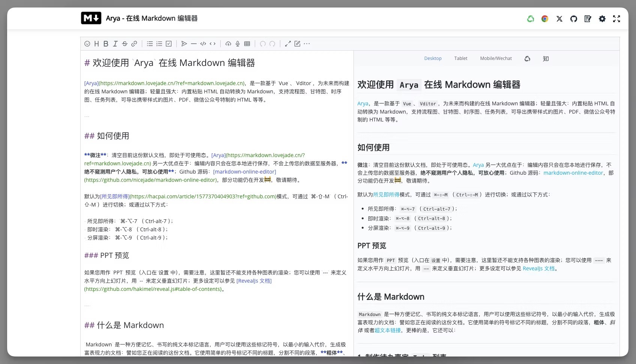Viewport: 636px width, 364px height.
Task: Click the 什么是 Markdown heading in the preview
Action: click(391, 297)
